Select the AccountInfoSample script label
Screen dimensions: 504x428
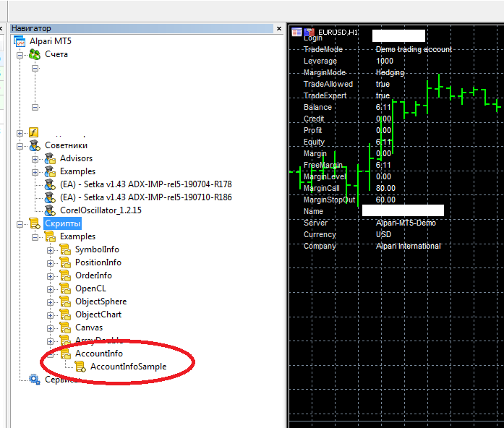pyautogui.click(x=128, y=367)
